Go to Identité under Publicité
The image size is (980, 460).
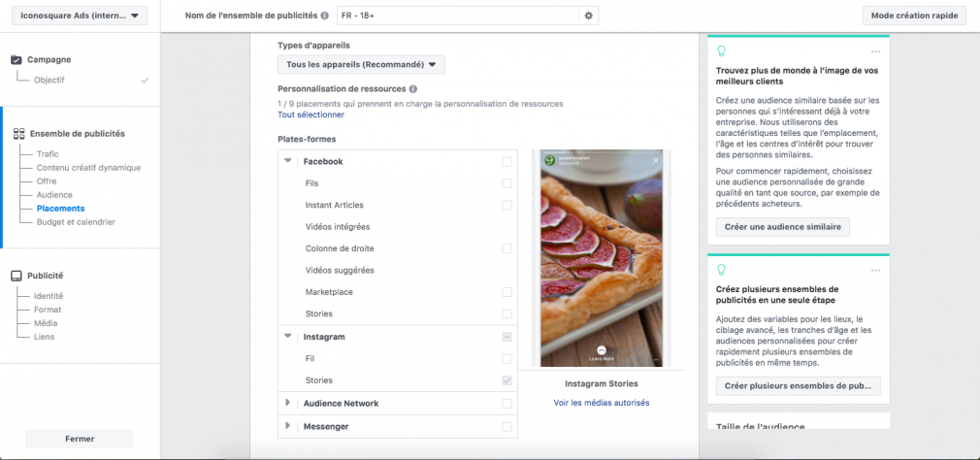point(49,296)
